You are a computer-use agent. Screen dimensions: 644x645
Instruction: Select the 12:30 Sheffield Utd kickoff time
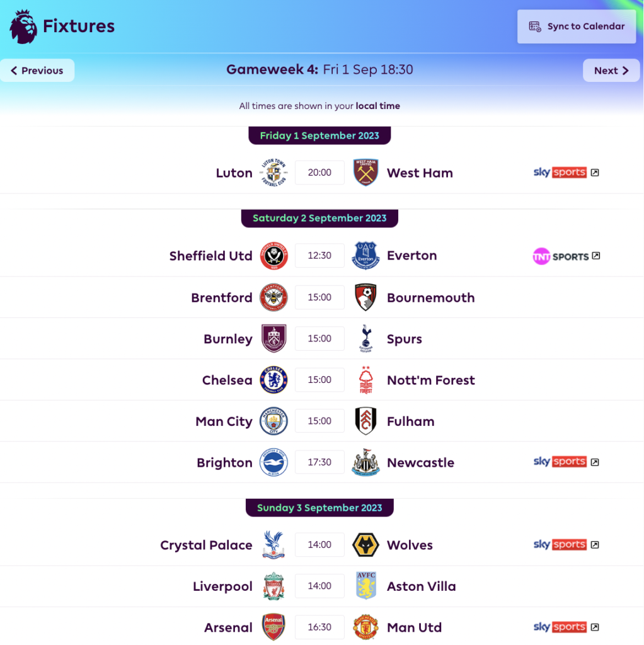(319, 256)
